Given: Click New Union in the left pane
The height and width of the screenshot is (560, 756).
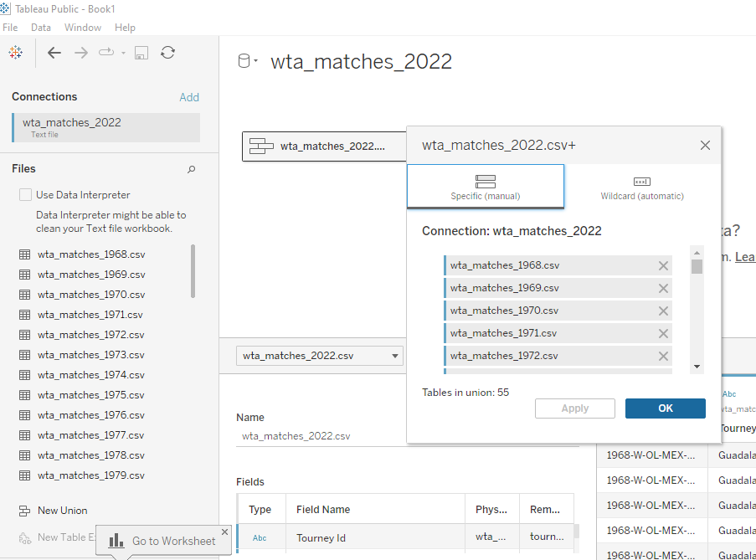Looking at the screenshot, I should 62,511.
